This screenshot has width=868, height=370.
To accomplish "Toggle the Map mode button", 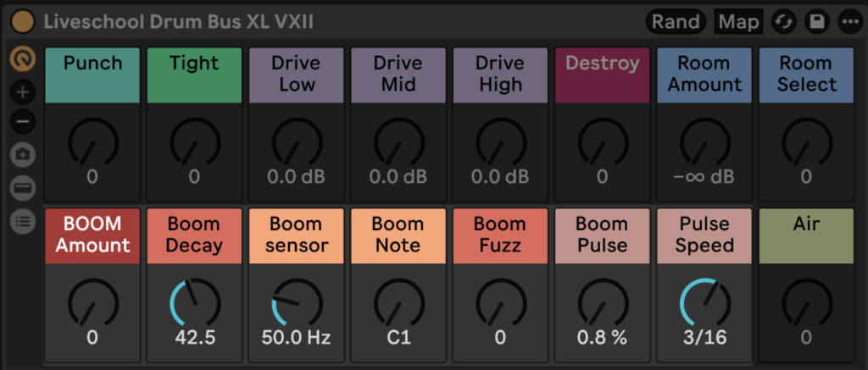I will click(x=738, y=22).
